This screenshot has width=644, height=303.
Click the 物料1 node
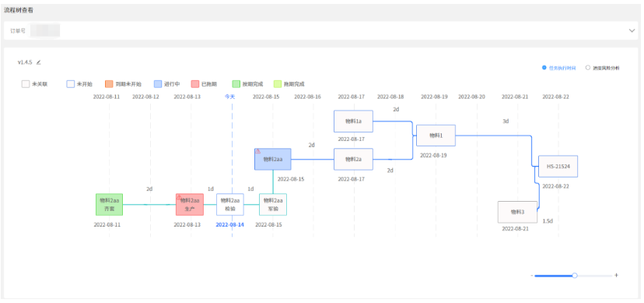[436, 136]
